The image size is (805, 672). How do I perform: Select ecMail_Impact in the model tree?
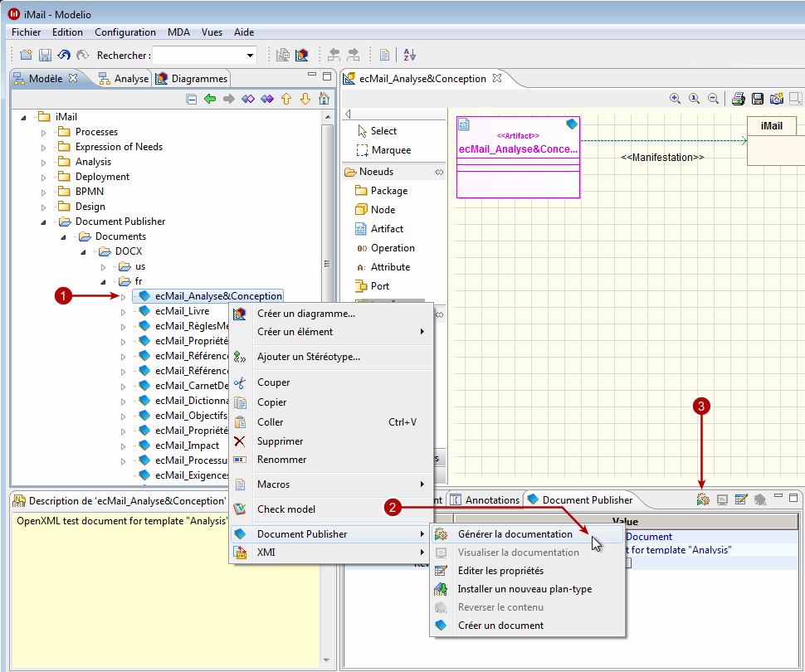[187, 446]
